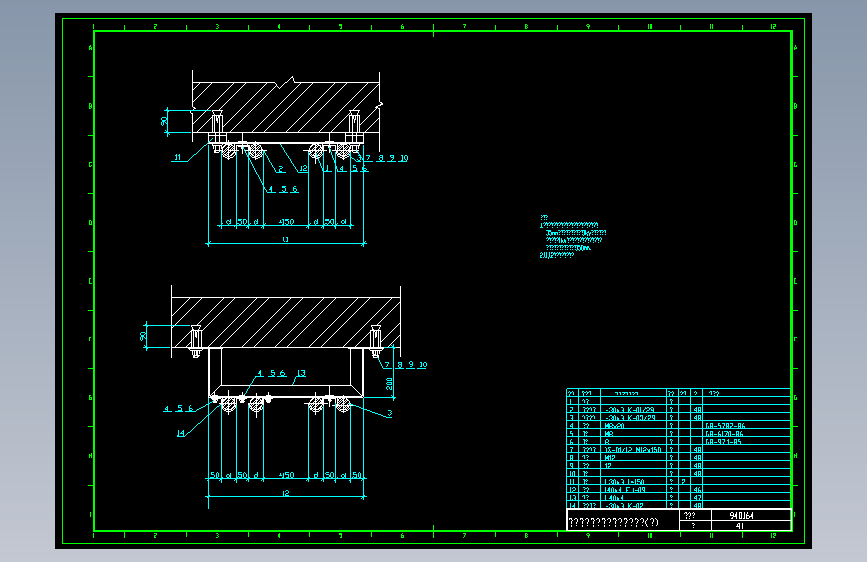Click the L1 overall dimension in upper view
This screenshot has height=562, width=867.
coord(285,239)
